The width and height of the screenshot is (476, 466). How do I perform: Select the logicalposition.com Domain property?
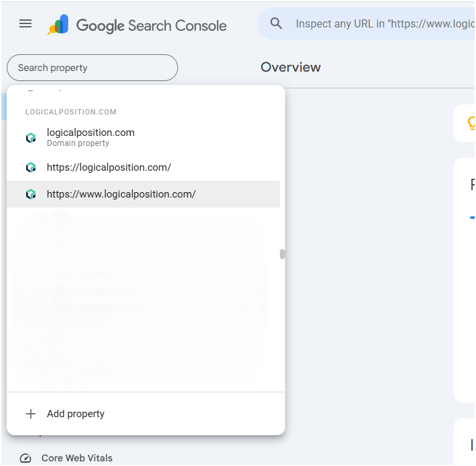pos(90,137)
